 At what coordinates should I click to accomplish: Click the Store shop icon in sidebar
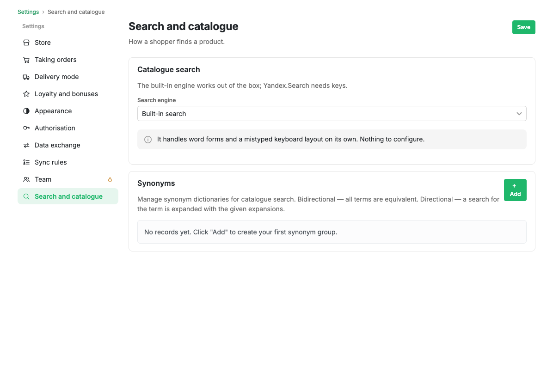pos(26,43)
